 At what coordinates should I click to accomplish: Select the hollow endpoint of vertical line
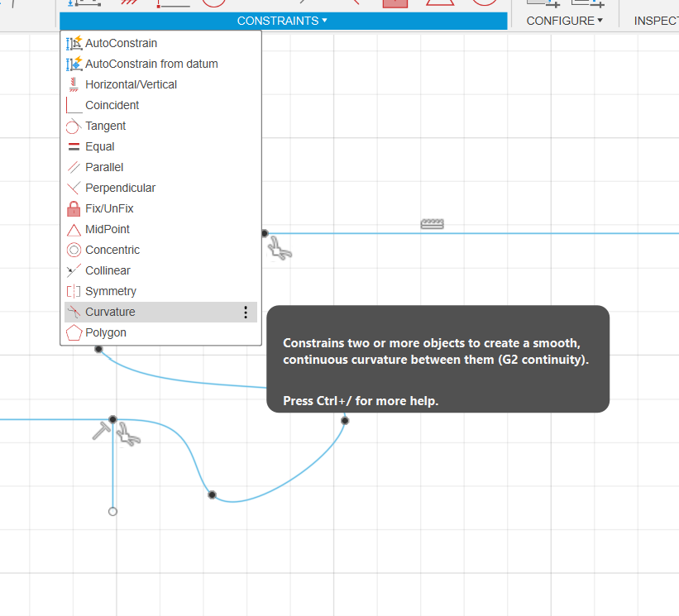(x=112, y=511)
